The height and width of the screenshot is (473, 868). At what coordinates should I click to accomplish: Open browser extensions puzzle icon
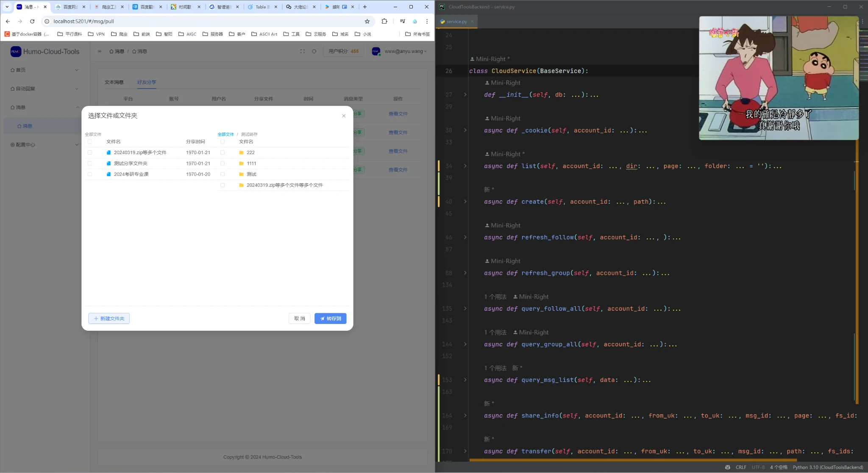[384, 21]
